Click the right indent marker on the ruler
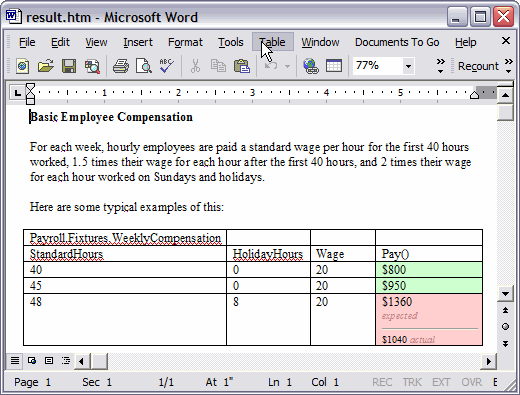 point(474,95)
